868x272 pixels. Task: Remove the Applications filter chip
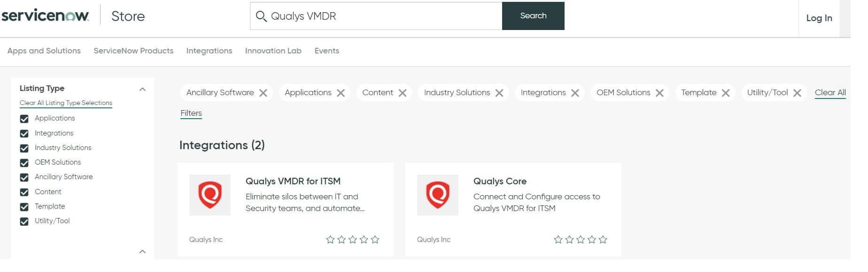(341, 93)
